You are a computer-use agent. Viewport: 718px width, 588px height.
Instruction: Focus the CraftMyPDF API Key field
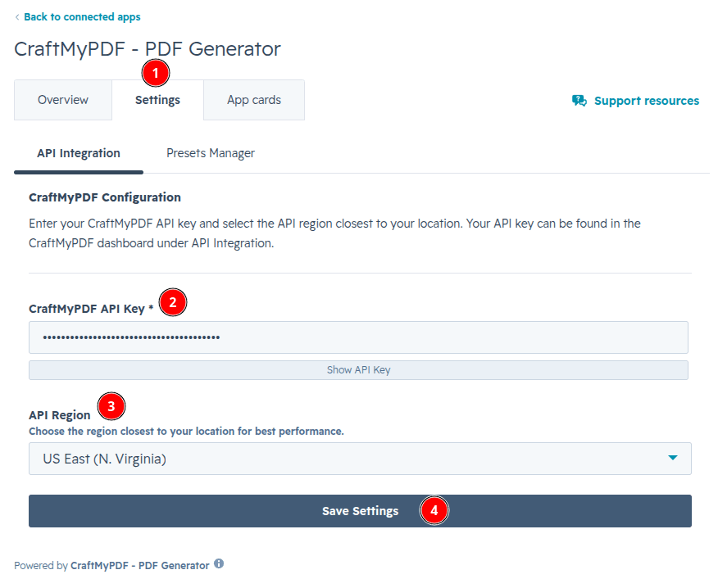point(358,337)
